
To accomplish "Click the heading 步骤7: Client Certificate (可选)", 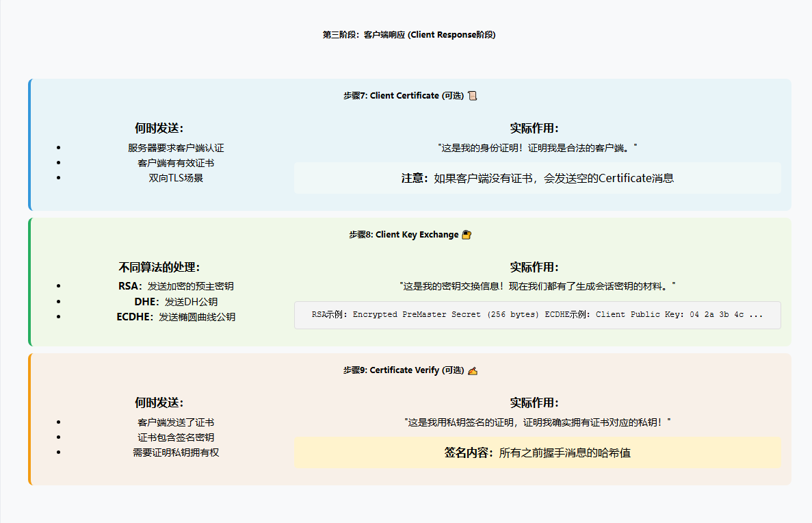I will tap(404, 96).
